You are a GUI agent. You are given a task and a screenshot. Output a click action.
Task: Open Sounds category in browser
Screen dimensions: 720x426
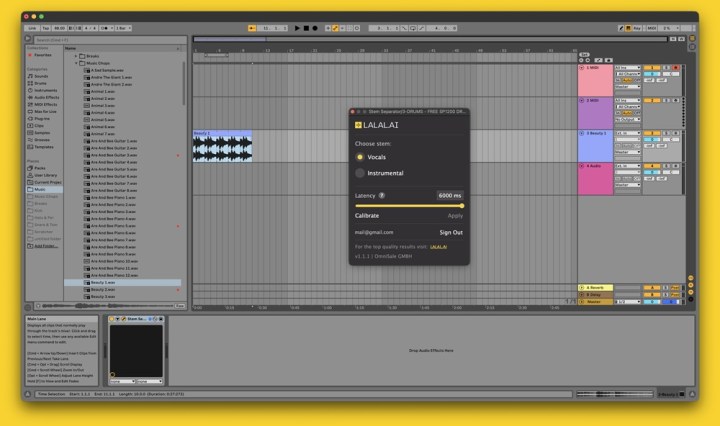[x=42, y=76]
